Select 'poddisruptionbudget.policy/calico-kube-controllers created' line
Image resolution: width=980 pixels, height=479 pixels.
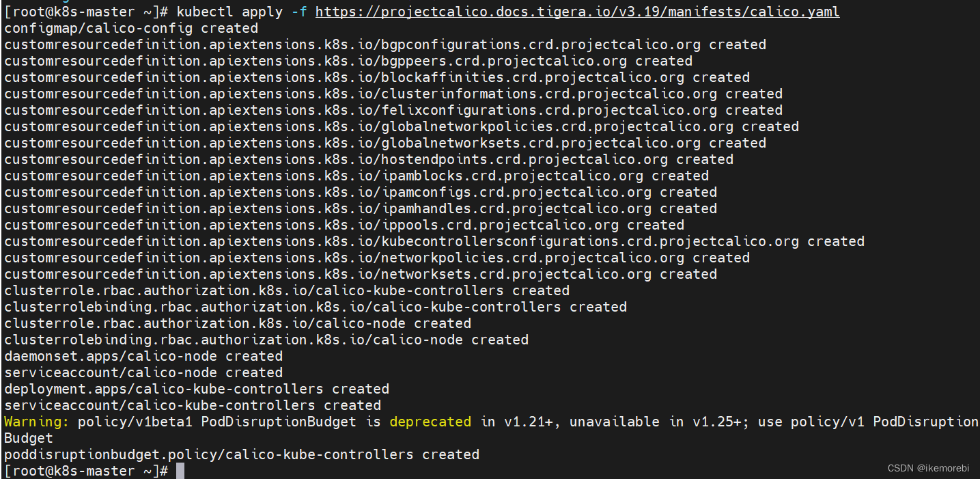[242, 454]
